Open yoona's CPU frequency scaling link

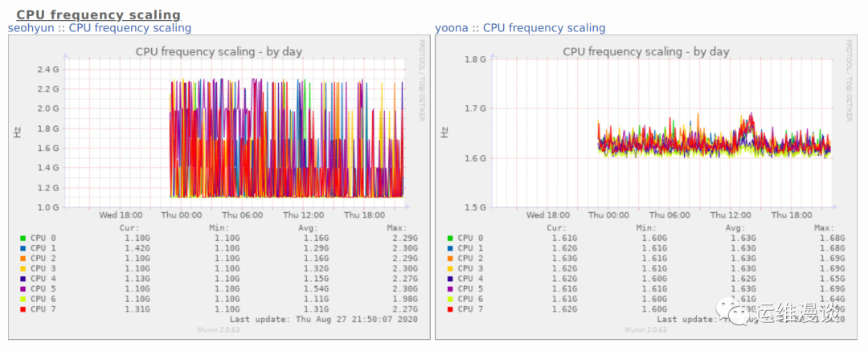[x=544, y=27]
